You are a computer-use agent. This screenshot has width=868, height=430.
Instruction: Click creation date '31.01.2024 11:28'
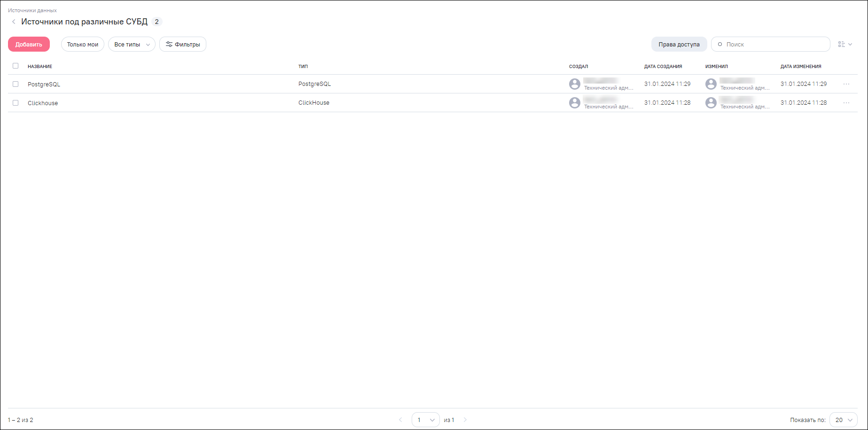[x=667, y=103]
